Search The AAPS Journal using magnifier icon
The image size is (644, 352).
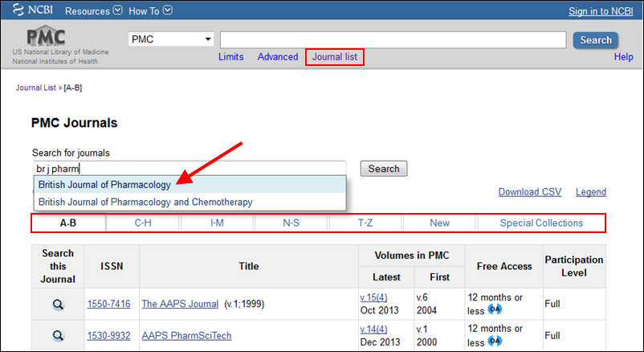pyautogui.click(x=58, y=305)
